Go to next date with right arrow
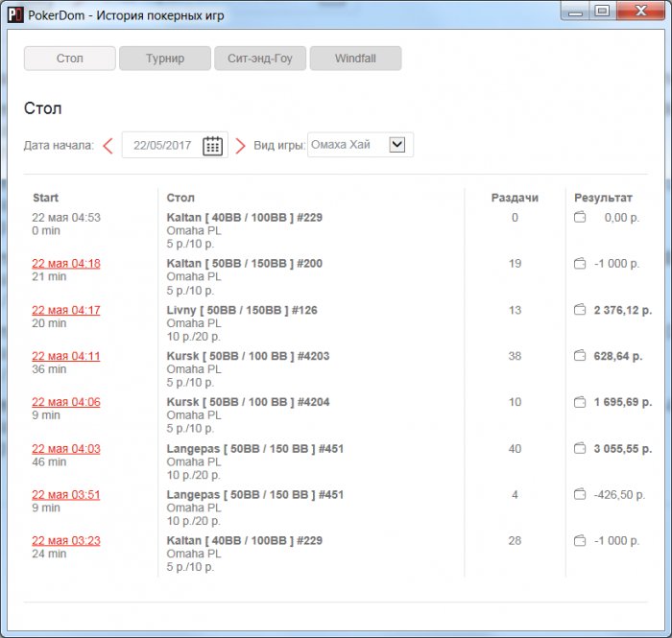The height and width of the screenshot is (638, 672). pos(240,146)
